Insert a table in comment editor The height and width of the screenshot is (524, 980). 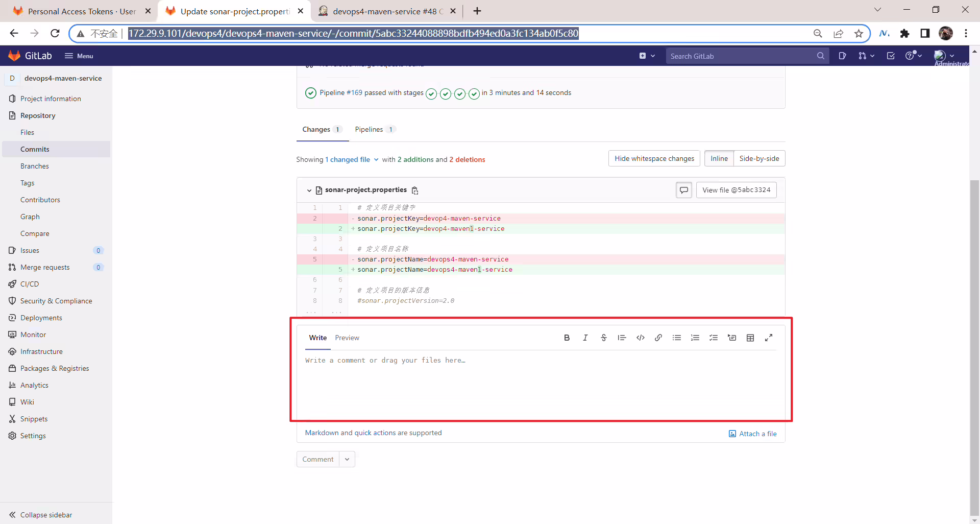coord(750,338)
